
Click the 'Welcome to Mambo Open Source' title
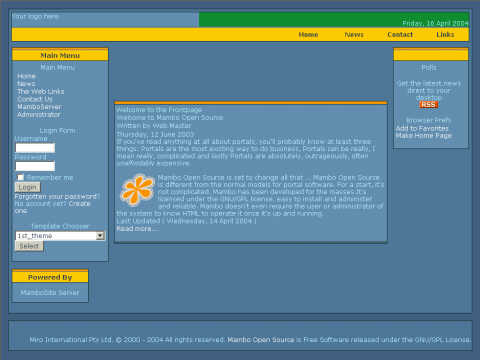point(170,118)
